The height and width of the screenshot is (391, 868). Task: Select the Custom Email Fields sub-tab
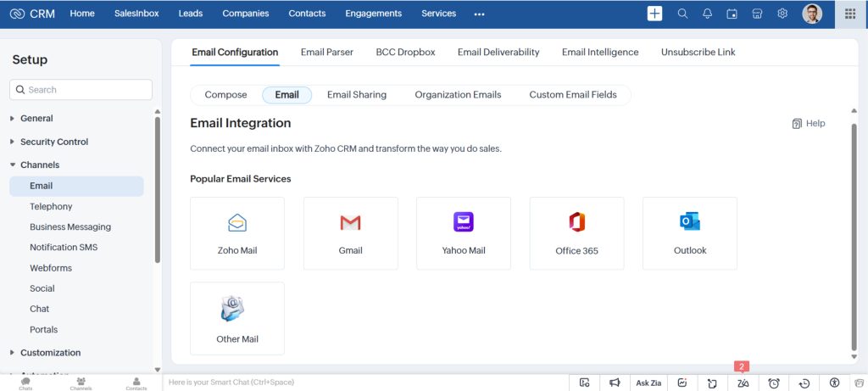point(573,95)
